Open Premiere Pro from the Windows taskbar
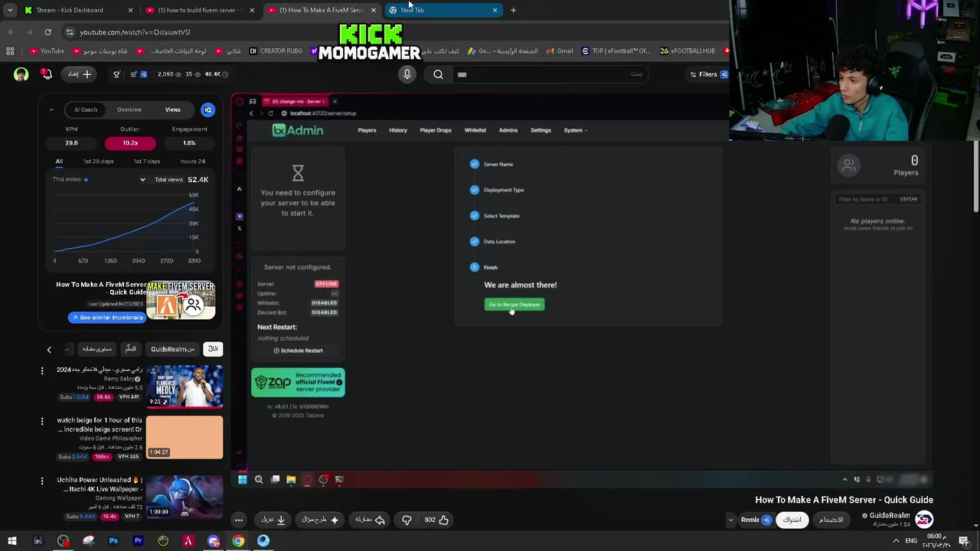This screenshot has height=551, width=980. (x=139, y=541)
